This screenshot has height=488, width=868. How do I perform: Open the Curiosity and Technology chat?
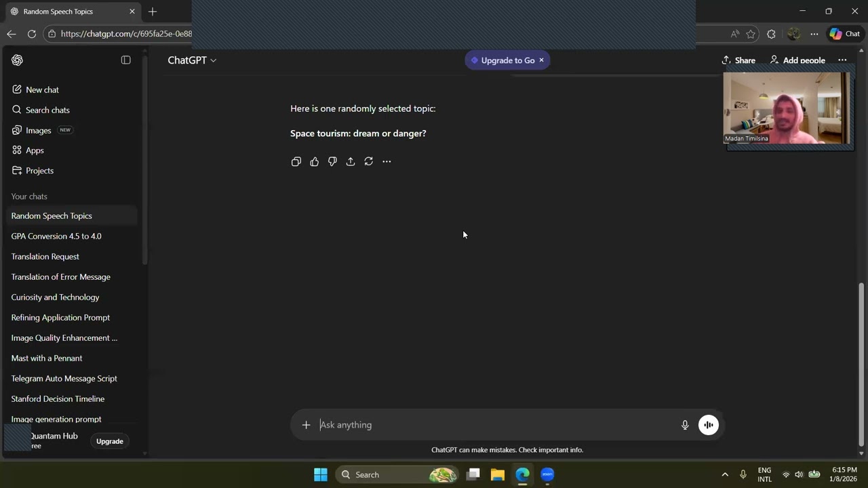tap(55, 297)
